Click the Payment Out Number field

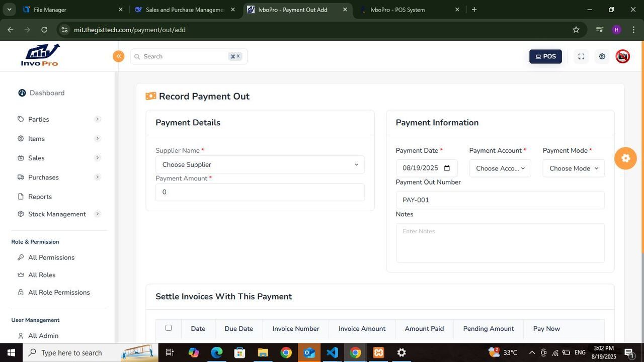tap(500, 200)
